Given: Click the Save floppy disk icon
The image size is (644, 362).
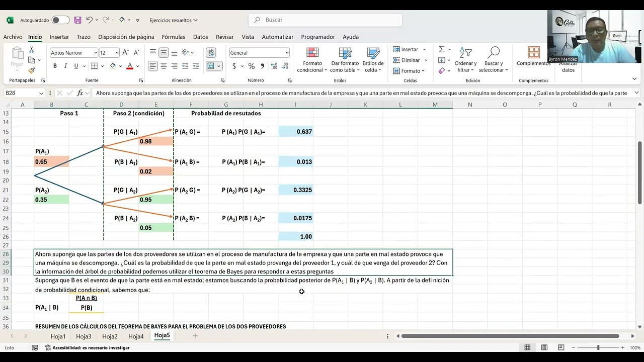Looking at the screenshot, I should 77,20.
